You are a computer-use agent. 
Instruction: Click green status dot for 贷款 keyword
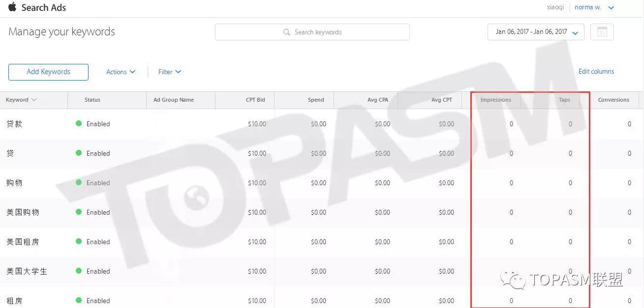coord(79,124)
